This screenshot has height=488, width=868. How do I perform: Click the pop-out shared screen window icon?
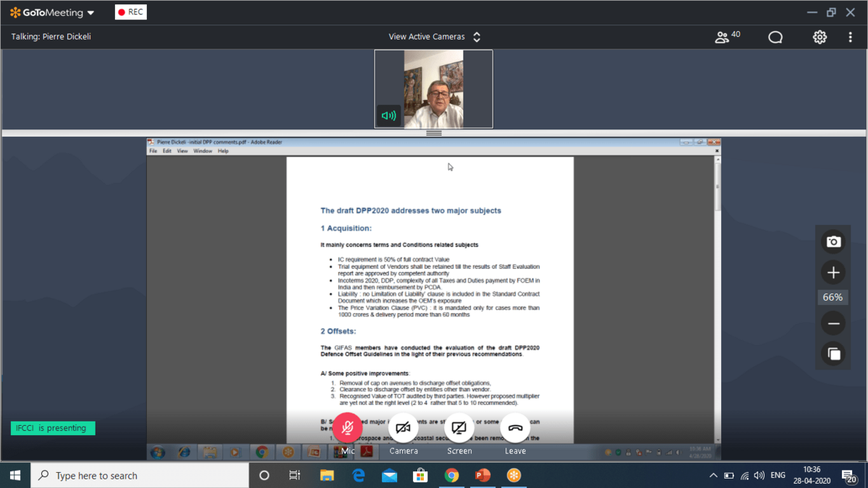(x=833, y=354)
